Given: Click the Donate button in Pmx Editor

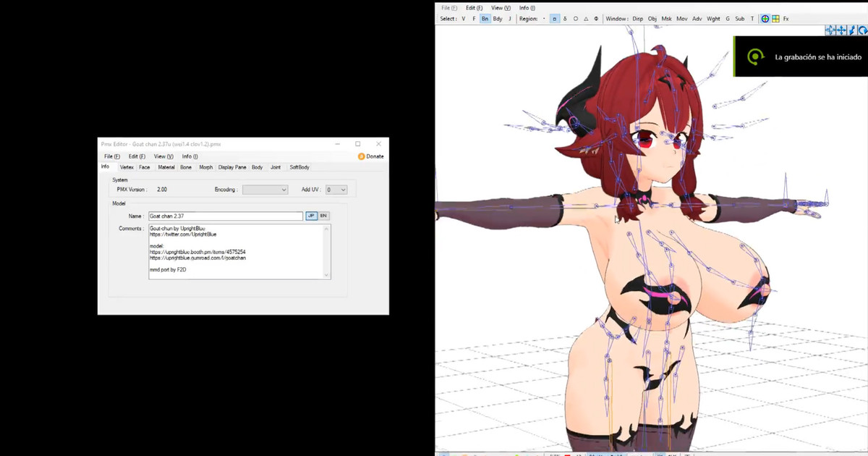Looking at the screenshot, I should [x=371, y=156].
